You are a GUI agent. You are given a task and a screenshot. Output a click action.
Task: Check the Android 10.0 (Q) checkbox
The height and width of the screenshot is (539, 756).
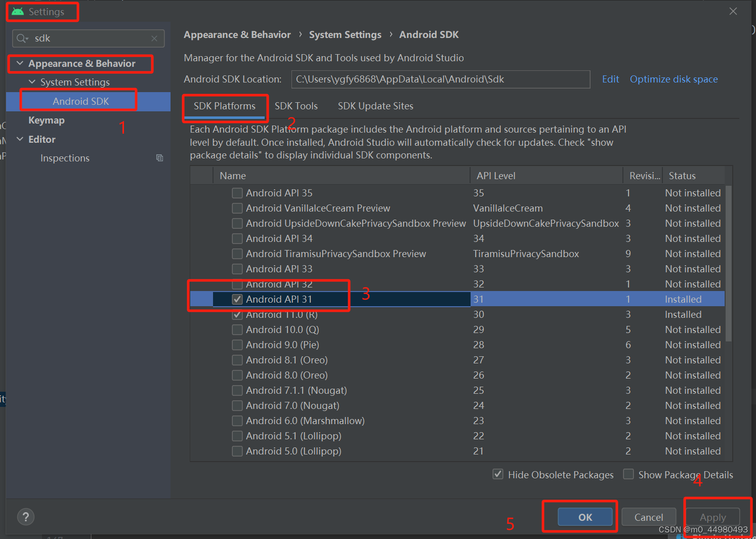pos(237,329)
